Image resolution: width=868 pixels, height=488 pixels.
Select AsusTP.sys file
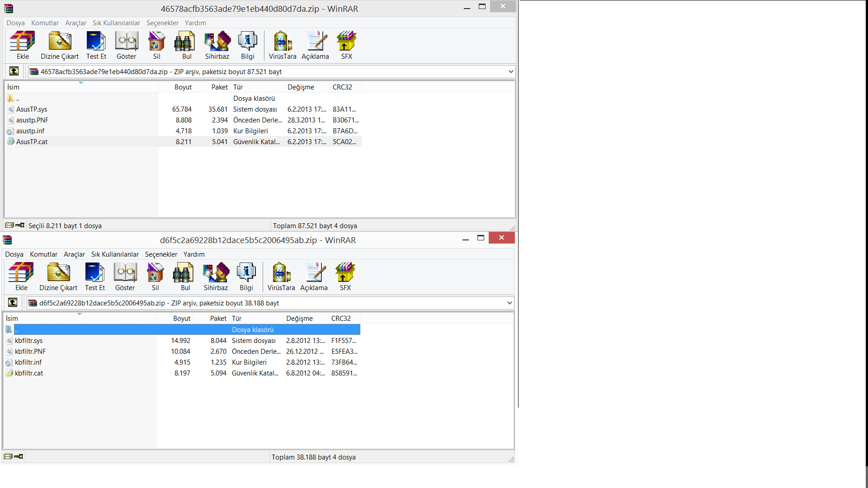pos(183,109)
